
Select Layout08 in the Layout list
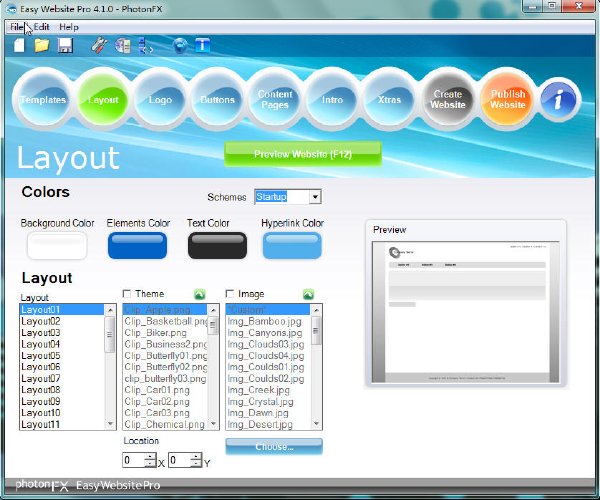point(62,390)
